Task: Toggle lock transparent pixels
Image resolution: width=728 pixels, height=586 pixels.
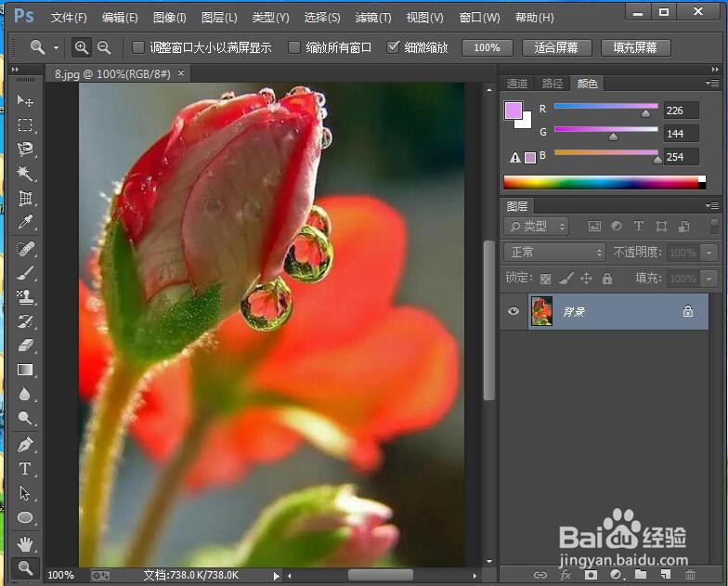Action: pyautogui.click(x=546, y=279)
